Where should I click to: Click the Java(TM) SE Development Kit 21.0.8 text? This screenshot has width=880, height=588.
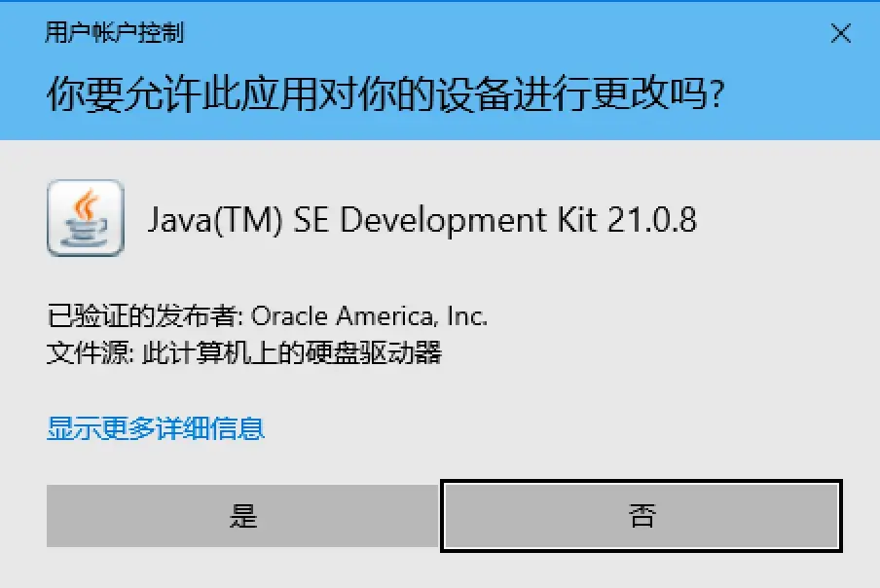click(x=422, y=219)
